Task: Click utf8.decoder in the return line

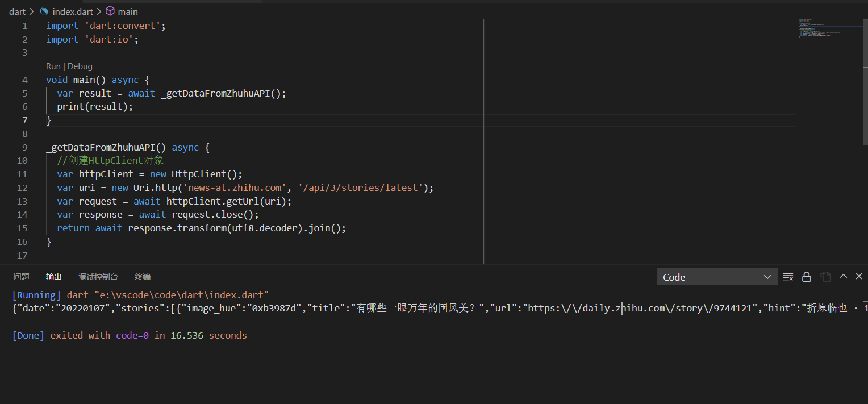Action: click(x=264, y=228)
